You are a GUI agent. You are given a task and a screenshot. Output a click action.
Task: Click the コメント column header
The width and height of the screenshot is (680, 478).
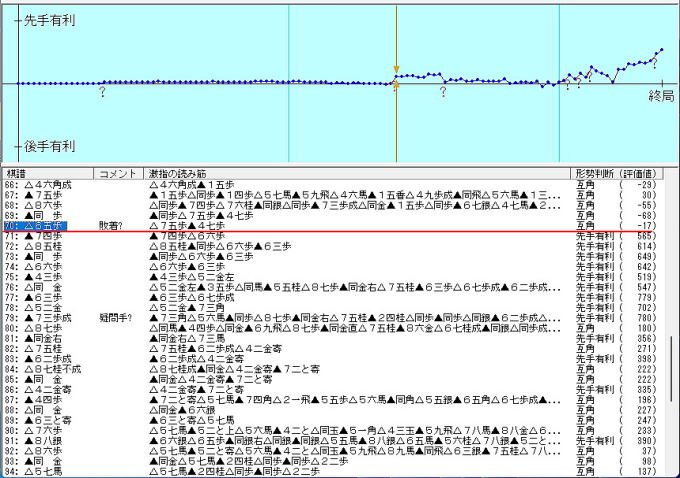point(119,173)
